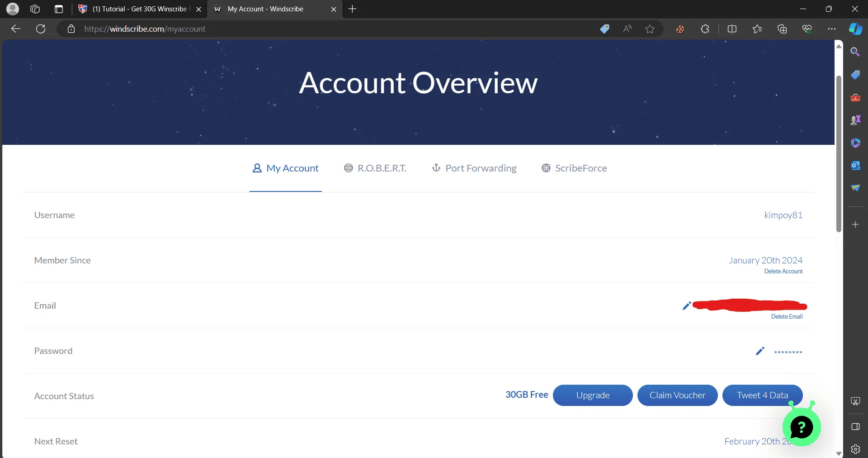Open sidebar Outlook icon
Screen dimensions: 868x458
point(855,165)
